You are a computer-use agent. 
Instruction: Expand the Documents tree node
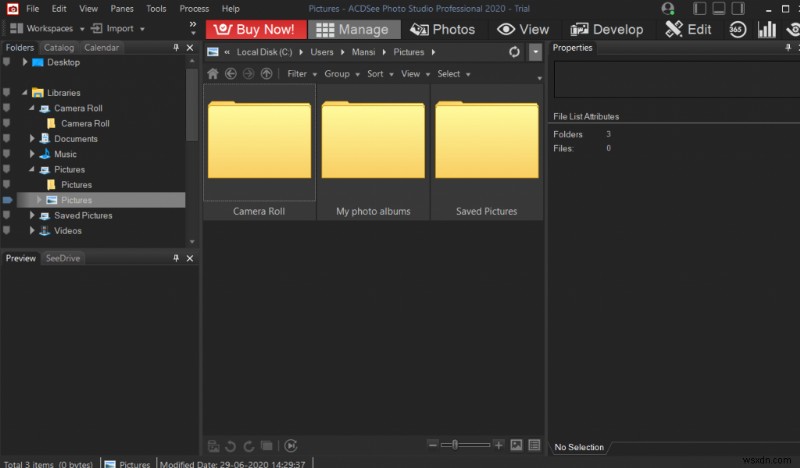click(x=32, y=139)
